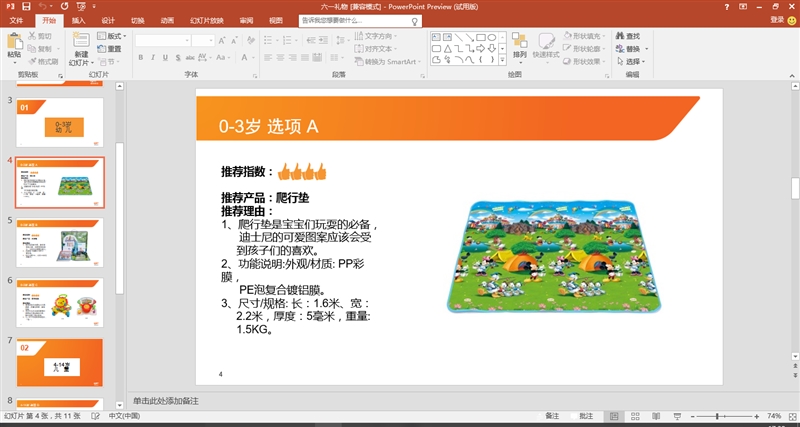This screenshot has width=800, height=427.
Task: Switch to the Transitions (切换) tab
Action: point(138,21)
